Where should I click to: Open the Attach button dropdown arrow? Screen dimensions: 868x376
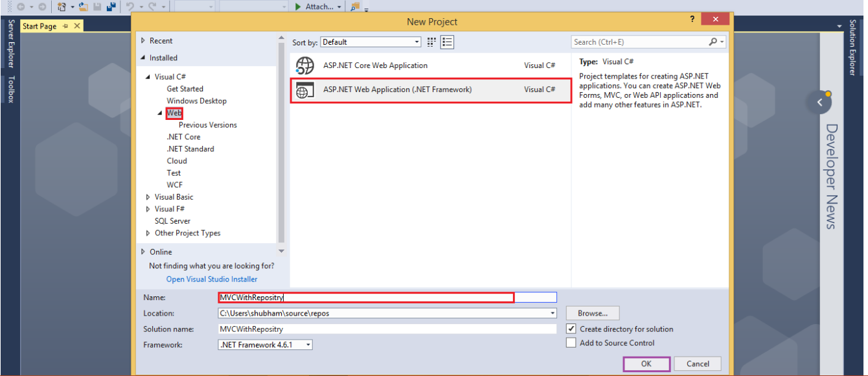(x=339, y=6)
